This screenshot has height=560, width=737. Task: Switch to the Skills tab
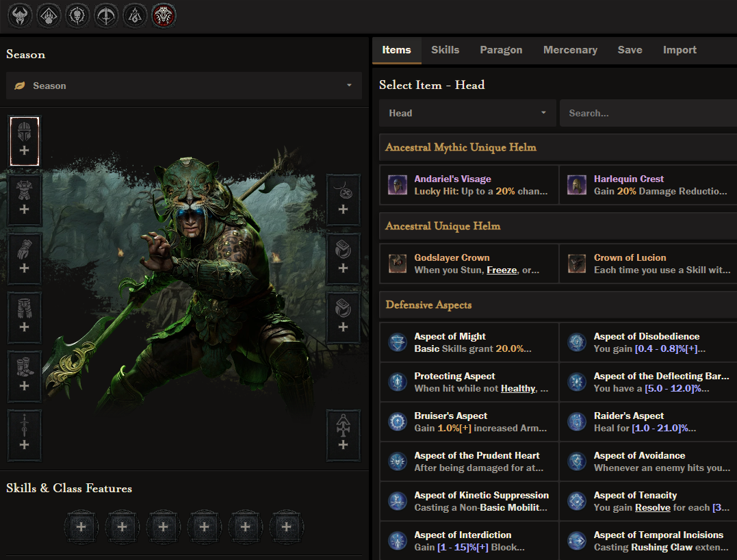(445, 50)
